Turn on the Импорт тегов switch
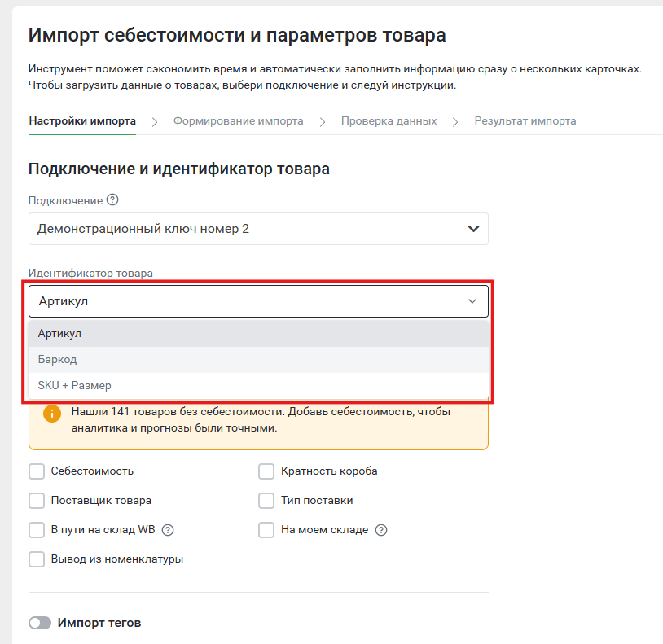This screenshot has height=644, width=663. pos(40,623)
